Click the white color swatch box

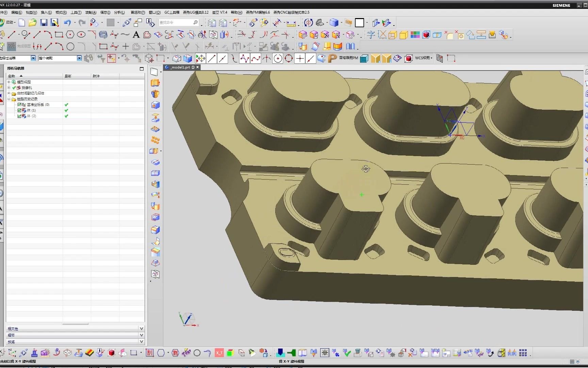359,23
